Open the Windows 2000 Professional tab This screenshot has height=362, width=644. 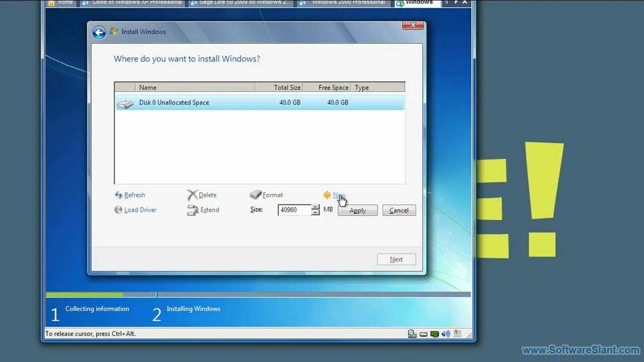tap(344, 3)
